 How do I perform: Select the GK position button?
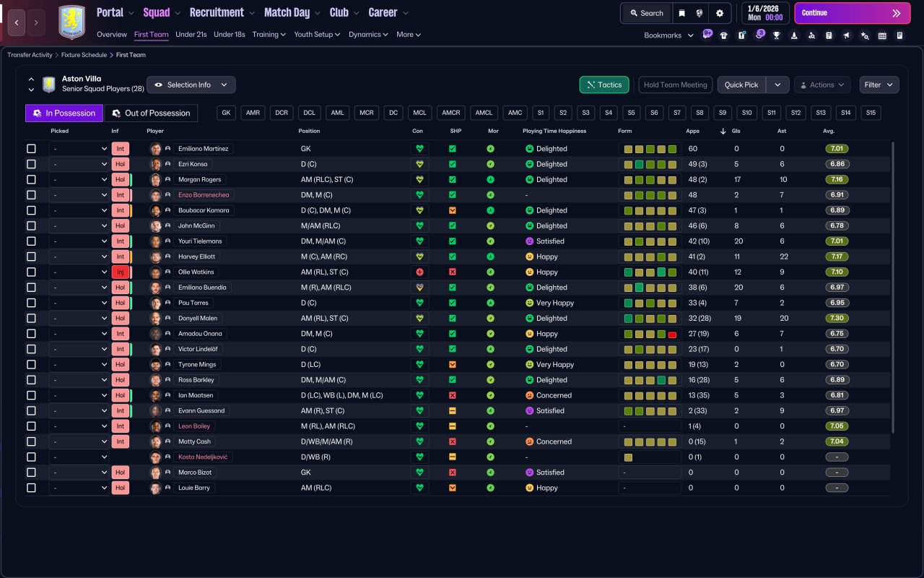[227, 113]
